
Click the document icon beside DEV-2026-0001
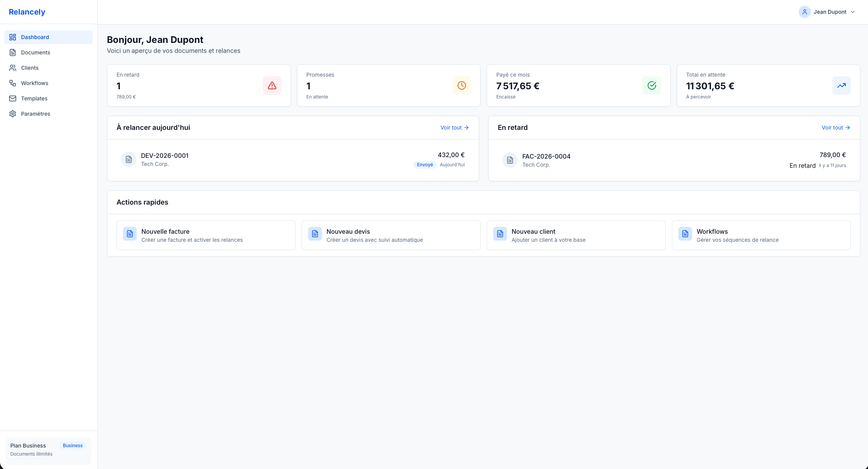(129, 159)
